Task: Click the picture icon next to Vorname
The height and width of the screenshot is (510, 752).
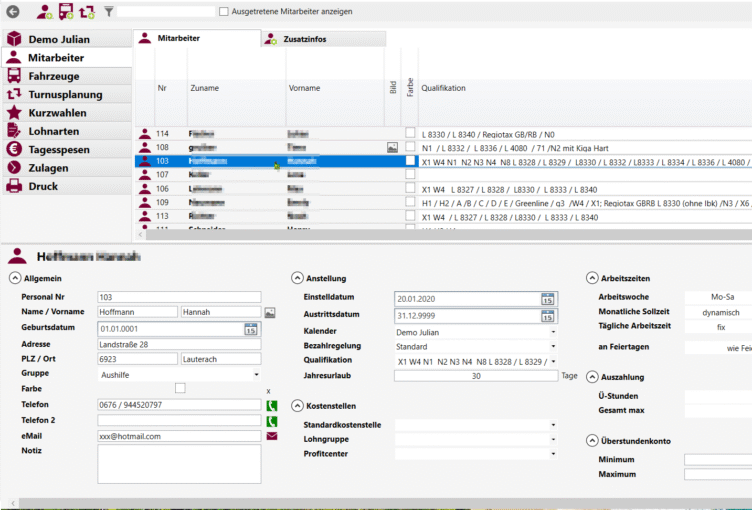Action: pos(270,312)
